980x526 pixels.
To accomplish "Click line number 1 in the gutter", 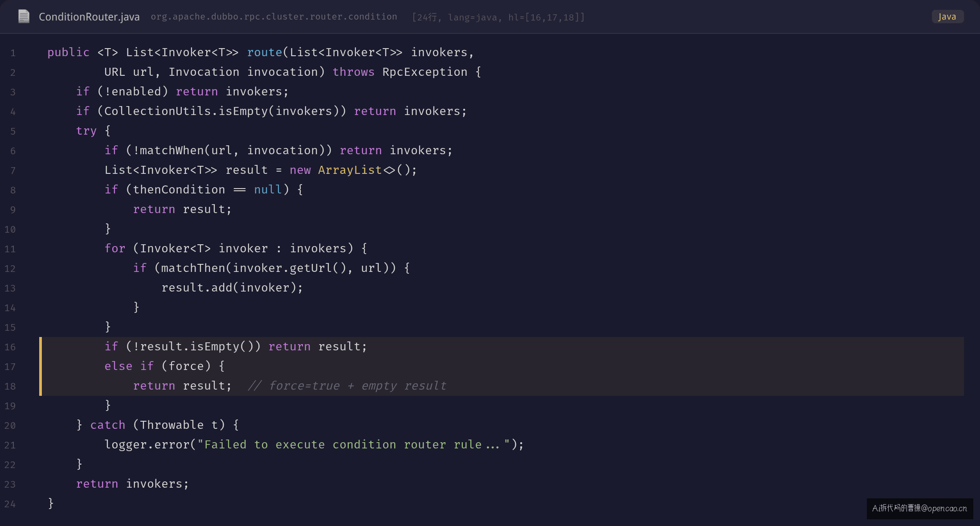I will click(13, 53).
